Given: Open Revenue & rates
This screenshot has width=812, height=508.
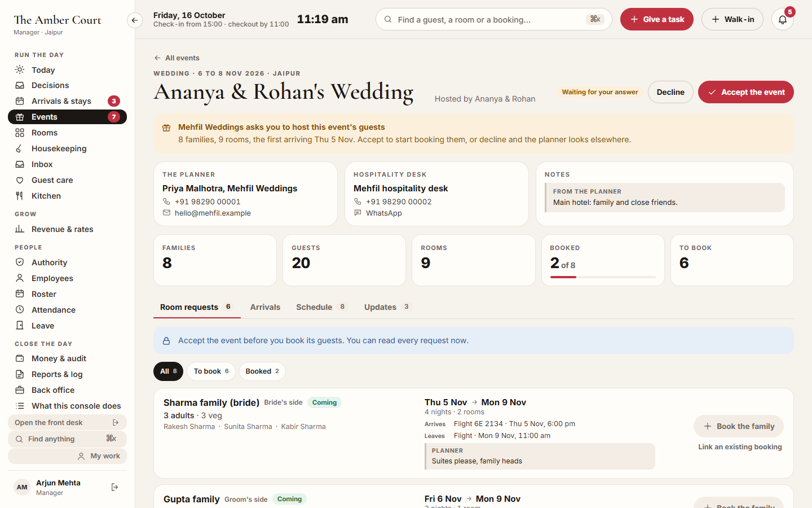Looking at the screenshot, I should (x=67, y=229).
